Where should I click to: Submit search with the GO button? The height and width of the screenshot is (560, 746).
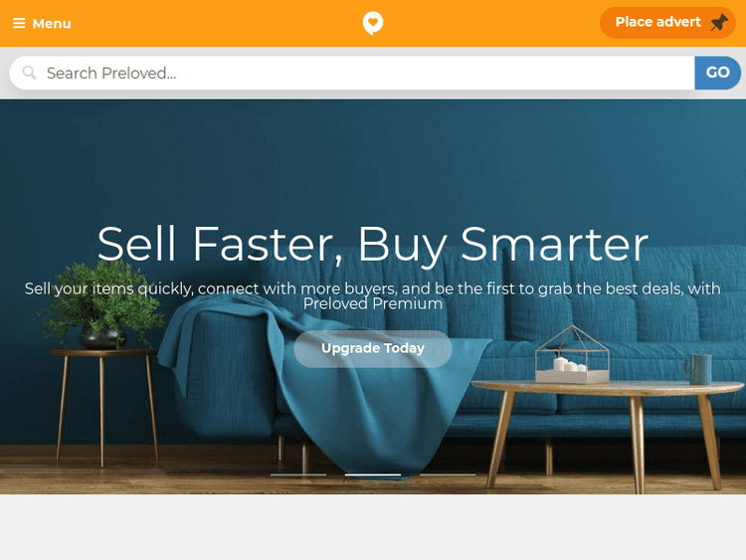point(717,73)
